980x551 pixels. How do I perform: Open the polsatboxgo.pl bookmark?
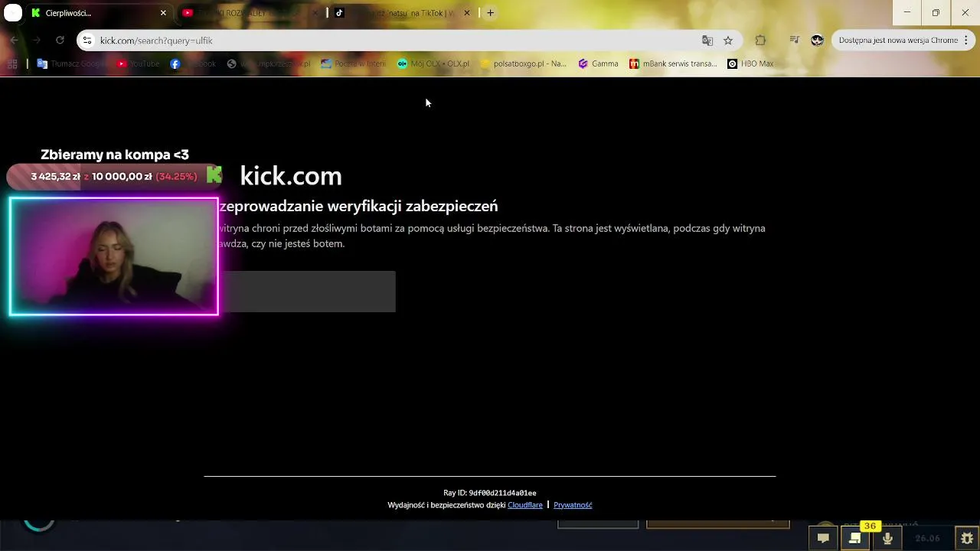coord(524,64)
